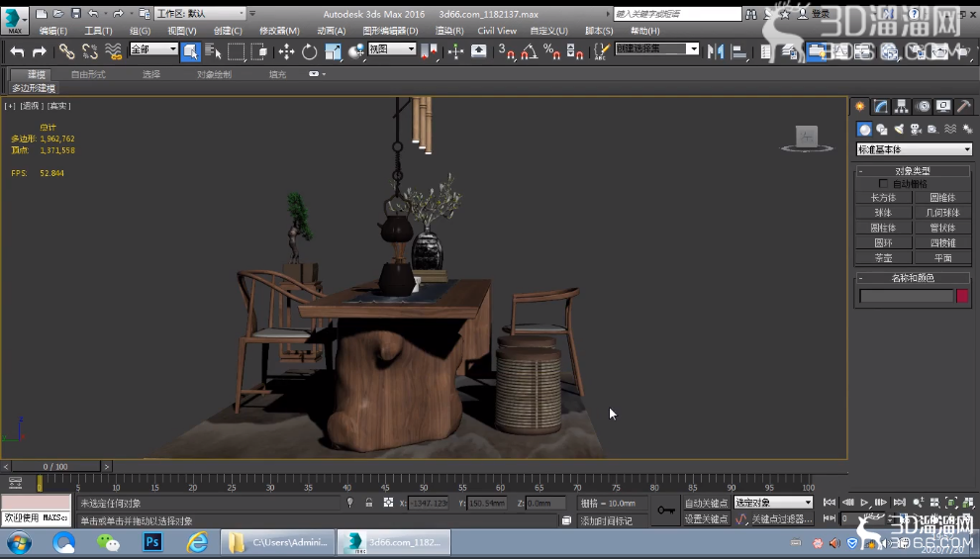Activate the Select Object tool
This screenshot has width=980, height=559.
pyautogui.click(x=190, y=51)
